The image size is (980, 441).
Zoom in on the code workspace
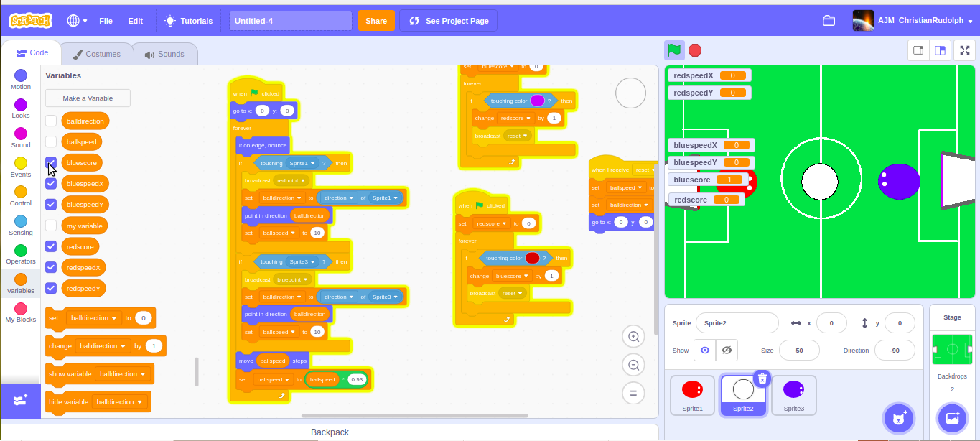coord(633,336)
